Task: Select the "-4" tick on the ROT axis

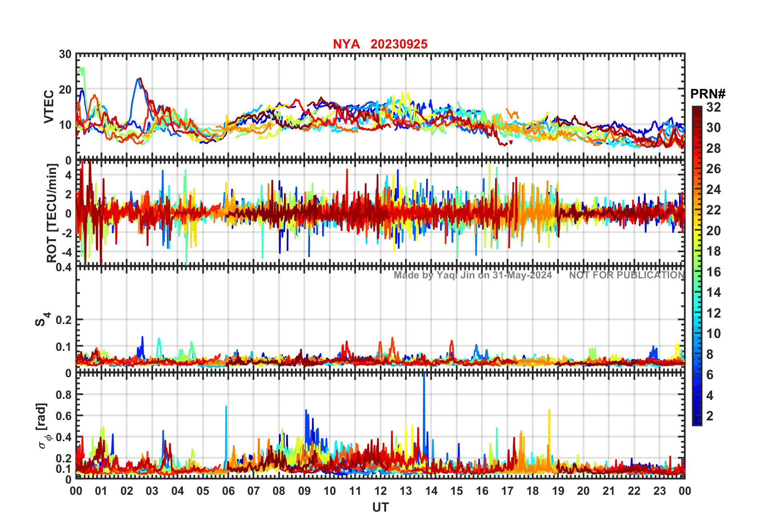Action: [x=66, y=252]
